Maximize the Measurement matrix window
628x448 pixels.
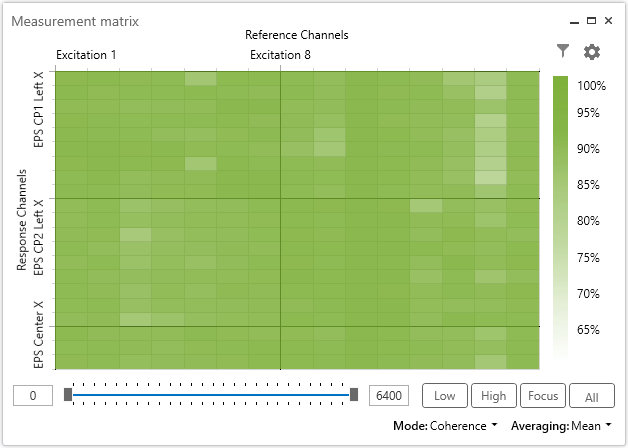tap(591, 21)
